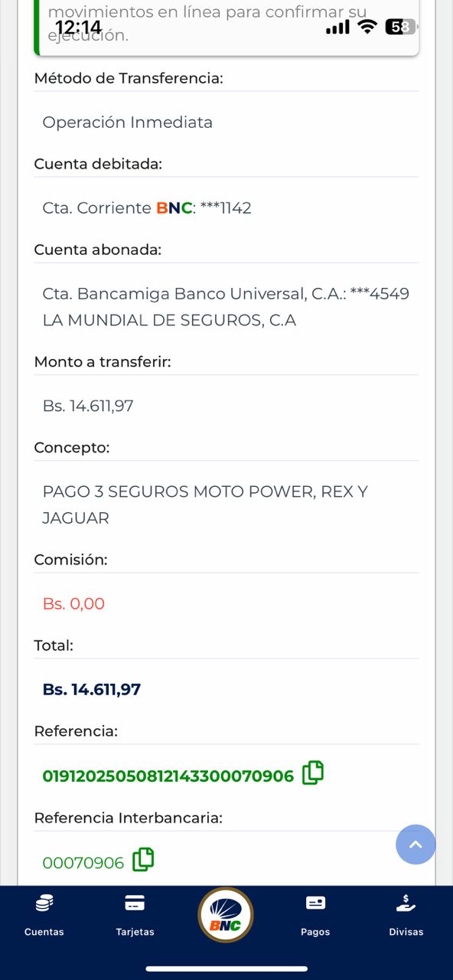The height and width of the screenshot is (980, 453).
Task: Tap the red commission amount Bs. 0,00
Action: (73, 603)
